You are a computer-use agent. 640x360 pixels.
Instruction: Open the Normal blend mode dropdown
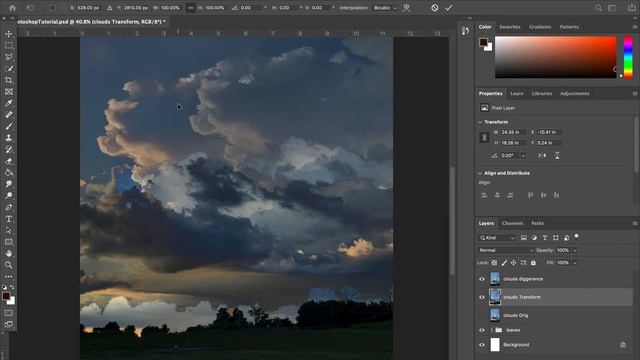click(x=506, y=250)
